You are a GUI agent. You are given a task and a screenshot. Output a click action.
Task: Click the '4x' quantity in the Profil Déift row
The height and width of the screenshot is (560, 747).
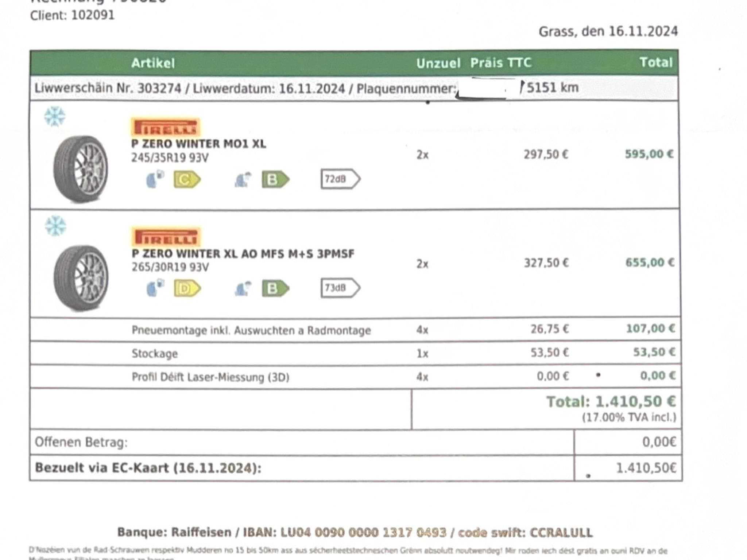tap(422, 377)
